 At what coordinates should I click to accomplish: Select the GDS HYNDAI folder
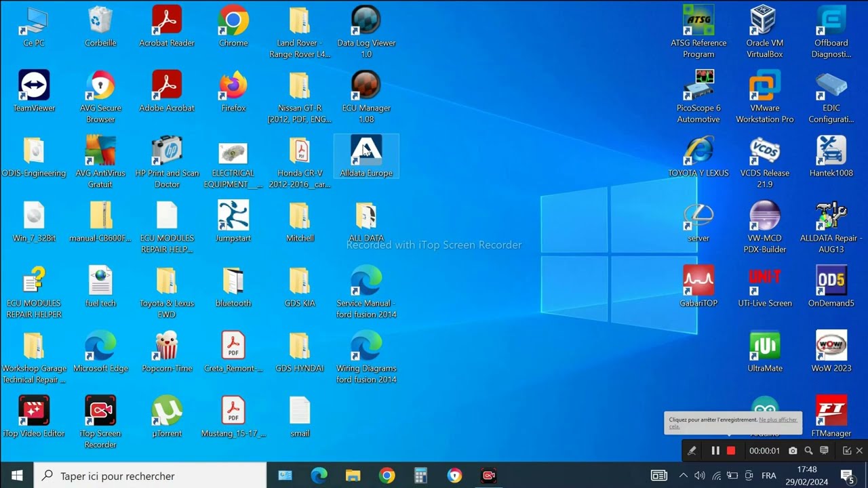point(300,352)
